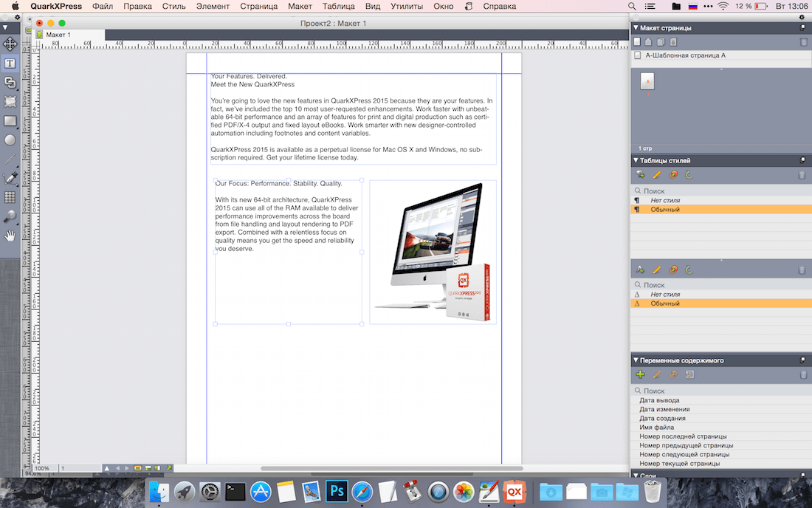Select Обычный character style
This screenshot has width=812, height=508.
pyautogui.click(x=721, y=303)
